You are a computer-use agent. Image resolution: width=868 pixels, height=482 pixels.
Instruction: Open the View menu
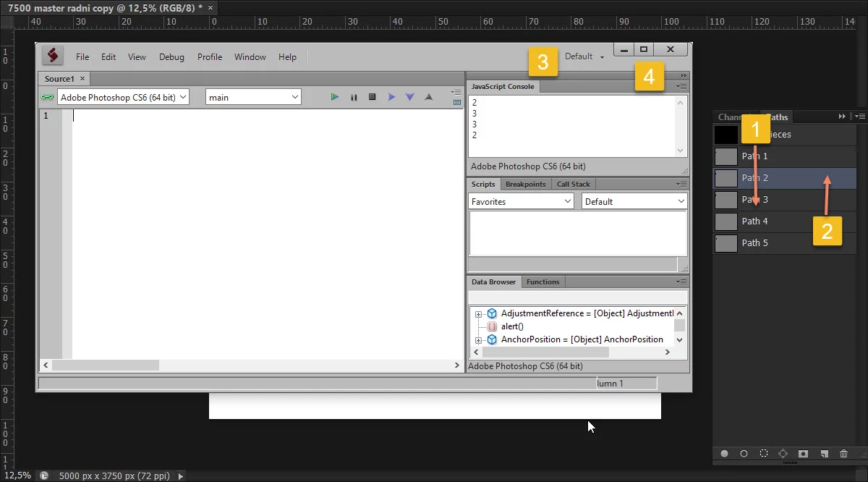(137, 56)
